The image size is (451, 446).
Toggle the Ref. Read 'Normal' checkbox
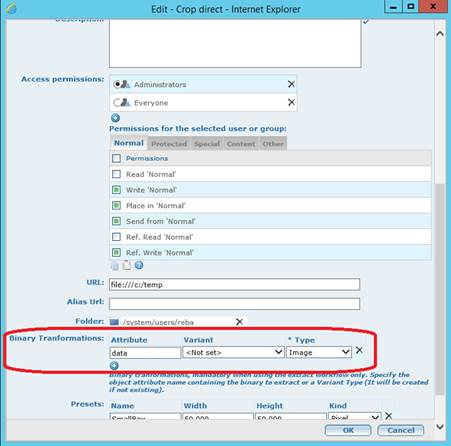click(116, 237)
